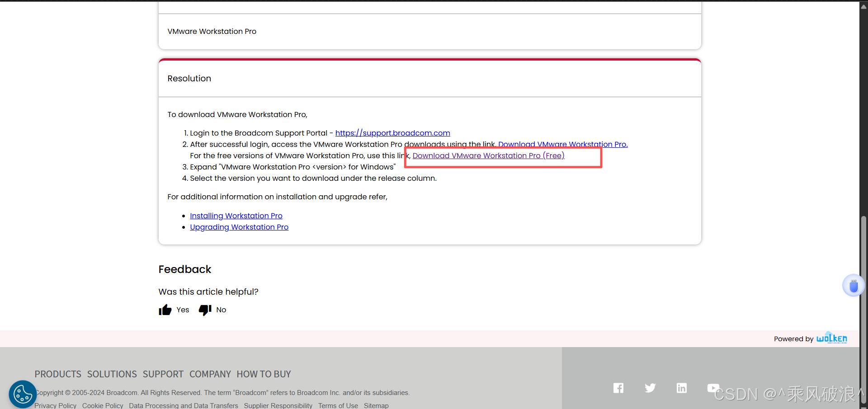
Task: Click Download VMware Workstation Pro link
Action: 563,144
